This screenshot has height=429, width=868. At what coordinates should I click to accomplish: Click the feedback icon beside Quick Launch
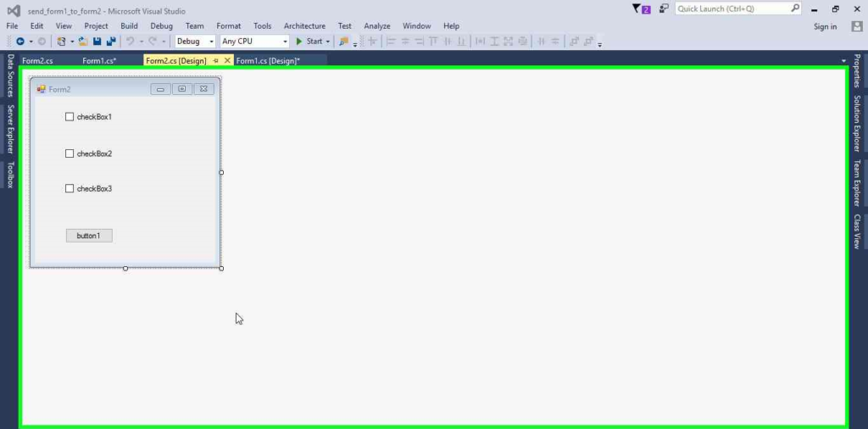(x=663, y=8)
